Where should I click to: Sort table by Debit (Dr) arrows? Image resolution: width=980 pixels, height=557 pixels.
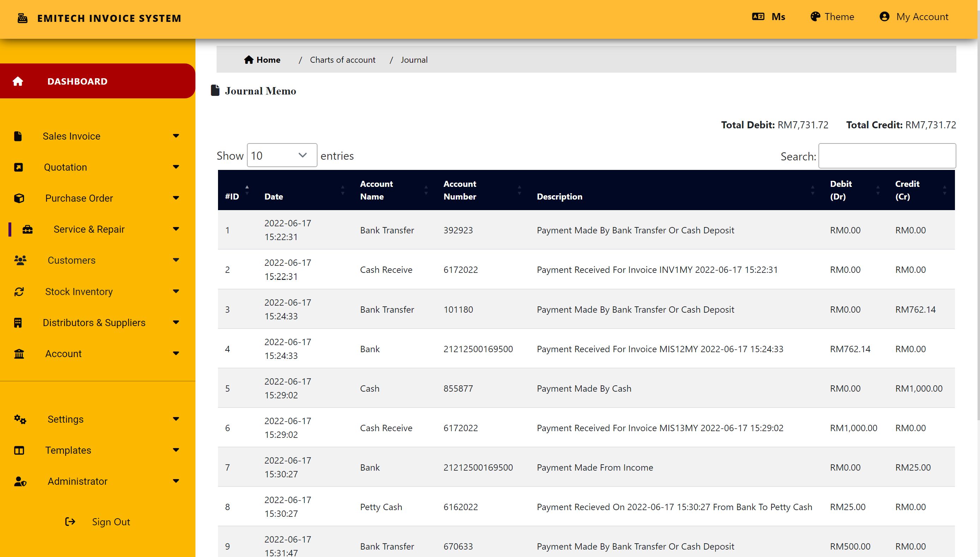878,190
